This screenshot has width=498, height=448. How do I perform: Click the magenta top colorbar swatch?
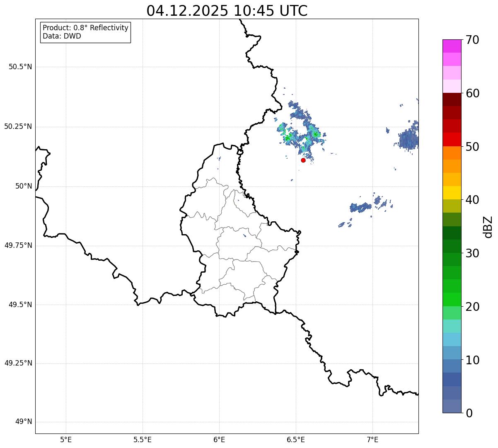pyautogui.click(x=452, y=46)
